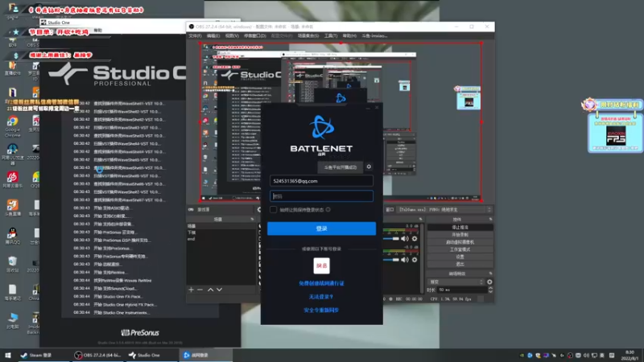This screenshot has width=644, height=362.
Task: Click 退出 exit button in OBS controls
Action: [x=460, y=264]
